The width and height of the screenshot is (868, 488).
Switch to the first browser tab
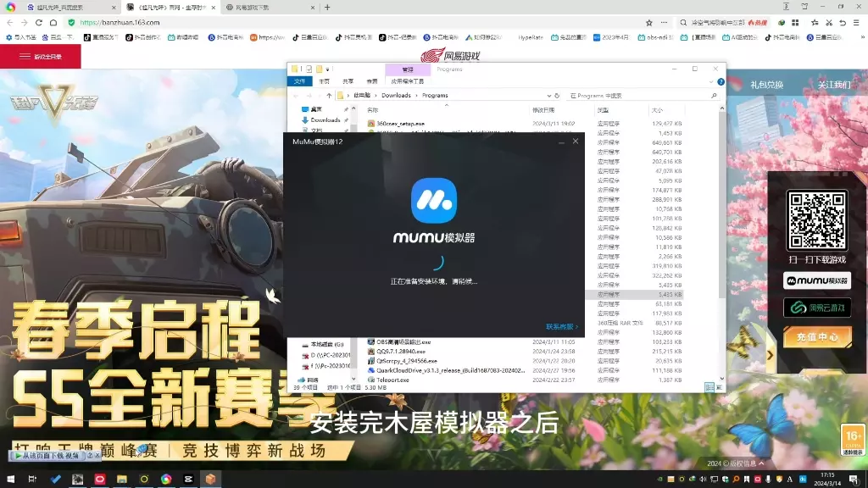(72, 7)
